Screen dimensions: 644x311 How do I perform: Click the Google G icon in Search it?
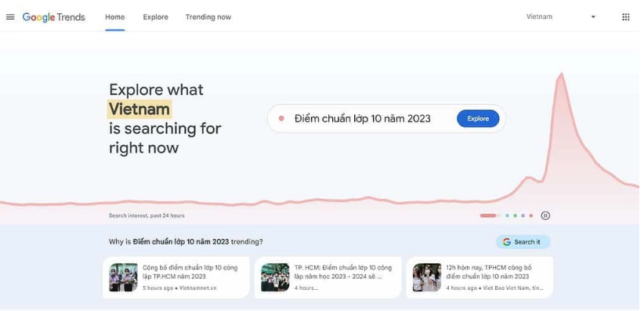(x=506, y=242)
